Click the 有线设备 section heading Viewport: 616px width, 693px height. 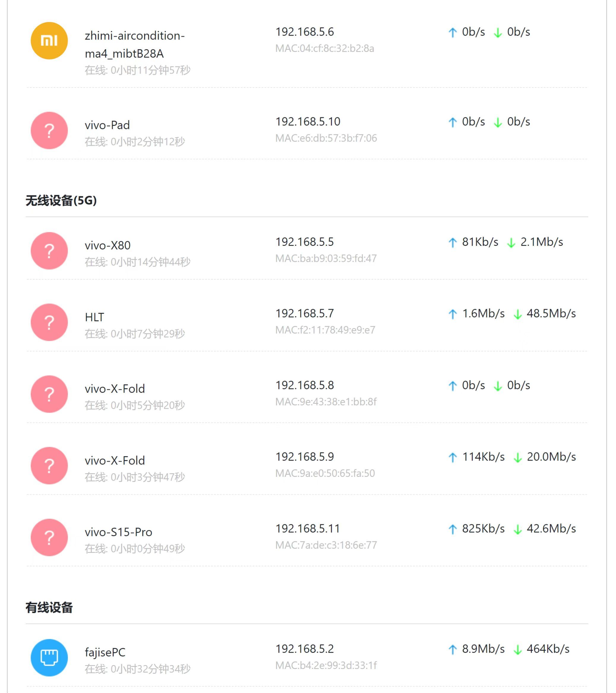49,607
